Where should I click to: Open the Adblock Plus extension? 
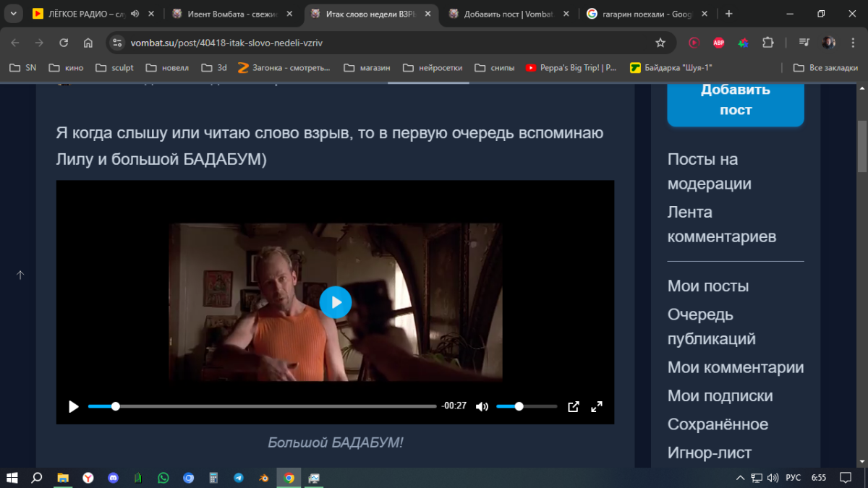coord(719,43)
